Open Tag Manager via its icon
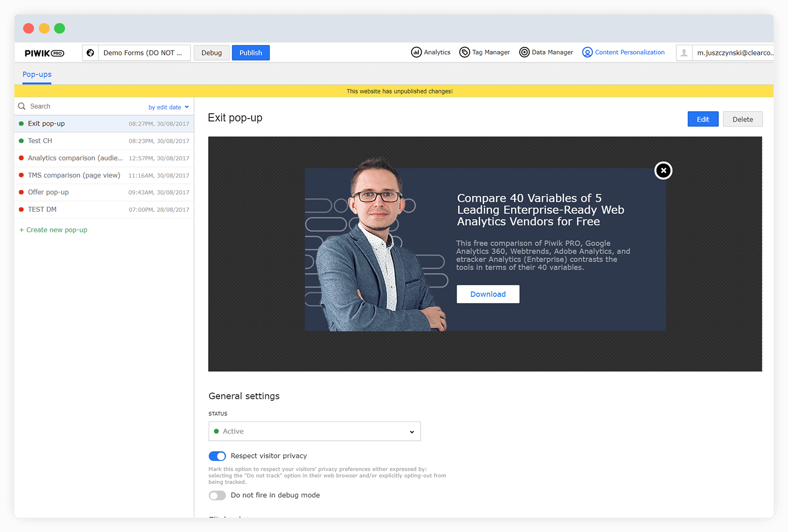The image size is (788, 532). coord(465,52)
